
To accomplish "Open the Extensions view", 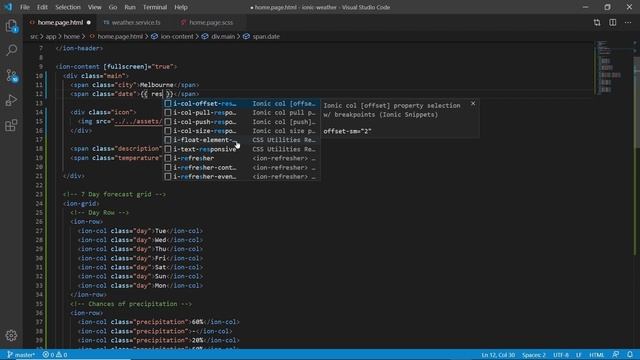I will (11, 125).
